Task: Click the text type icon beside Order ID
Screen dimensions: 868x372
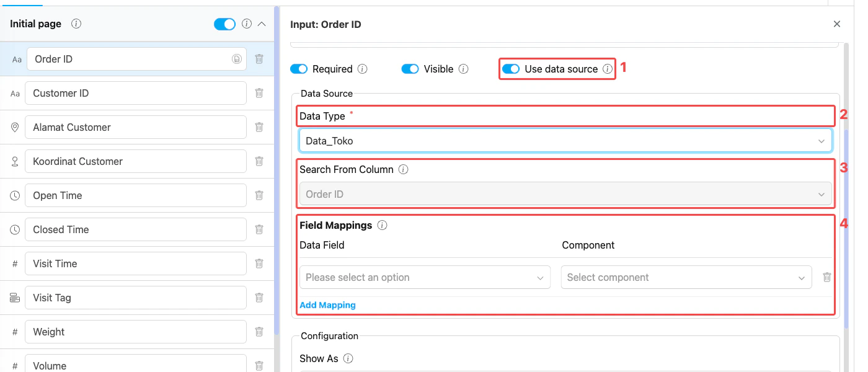Action: (x=17, y=60)
